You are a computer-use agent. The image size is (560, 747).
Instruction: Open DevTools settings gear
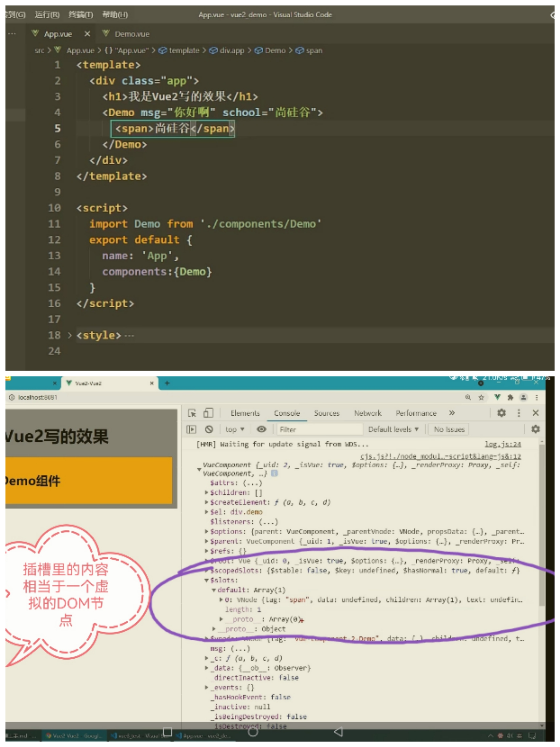502,413
